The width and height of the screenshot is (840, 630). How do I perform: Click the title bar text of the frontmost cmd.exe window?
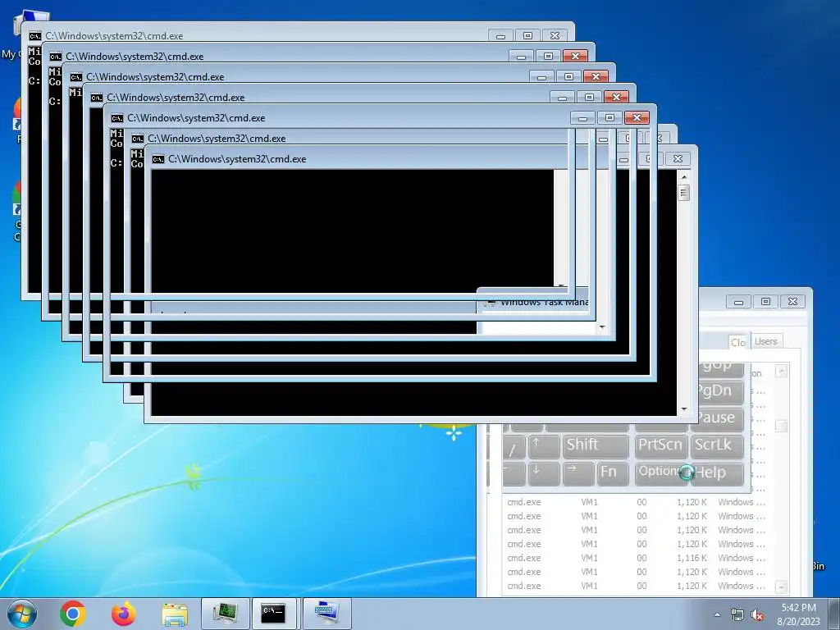coord(237,159)
